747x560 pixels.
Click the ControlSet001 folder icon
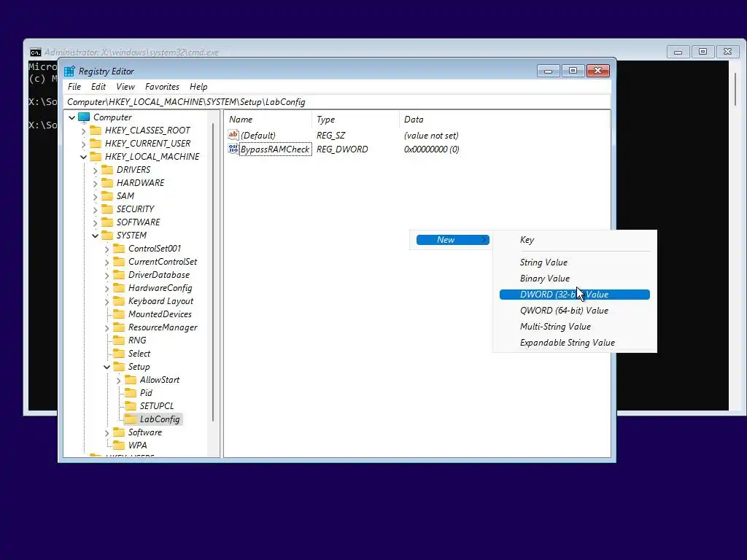pyautogui.click(x=119, y=249)
